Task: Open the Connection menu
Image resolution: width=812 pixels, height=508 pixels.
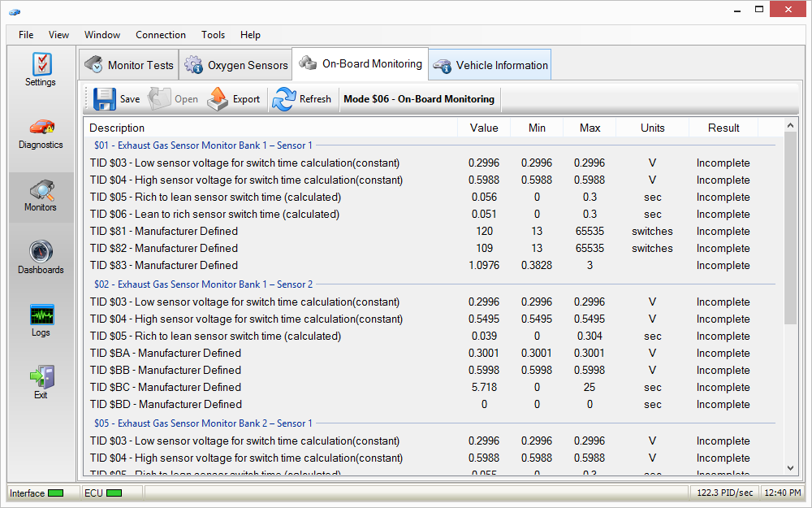Action: (161, 35)
